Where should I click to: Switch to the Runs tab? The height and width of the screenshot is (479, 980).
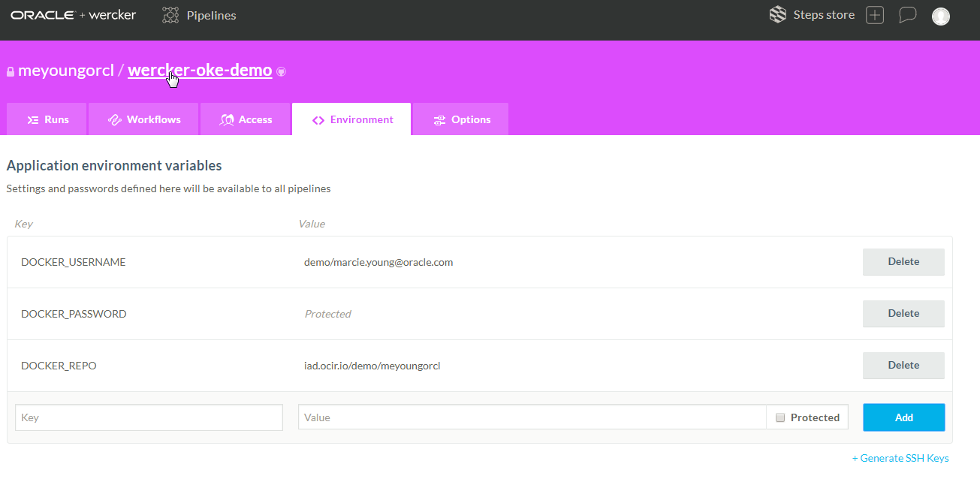[x=47, y=119]
